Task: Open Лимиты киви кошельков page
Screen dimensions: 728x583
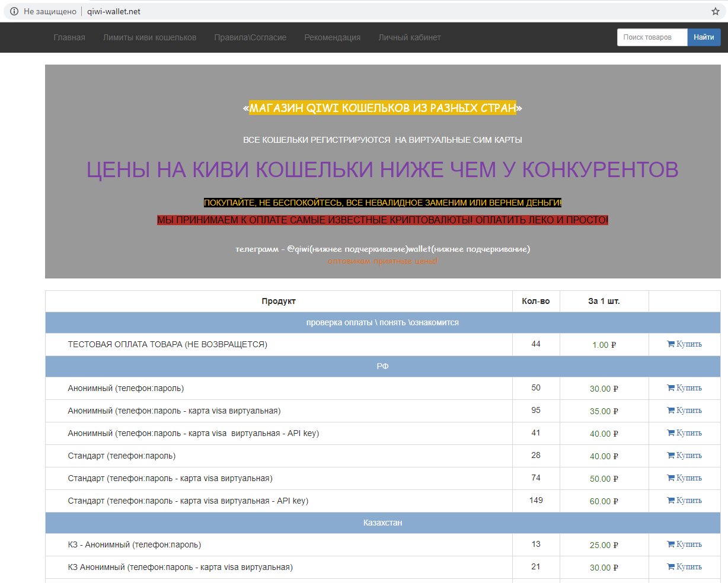Action: 149,37
